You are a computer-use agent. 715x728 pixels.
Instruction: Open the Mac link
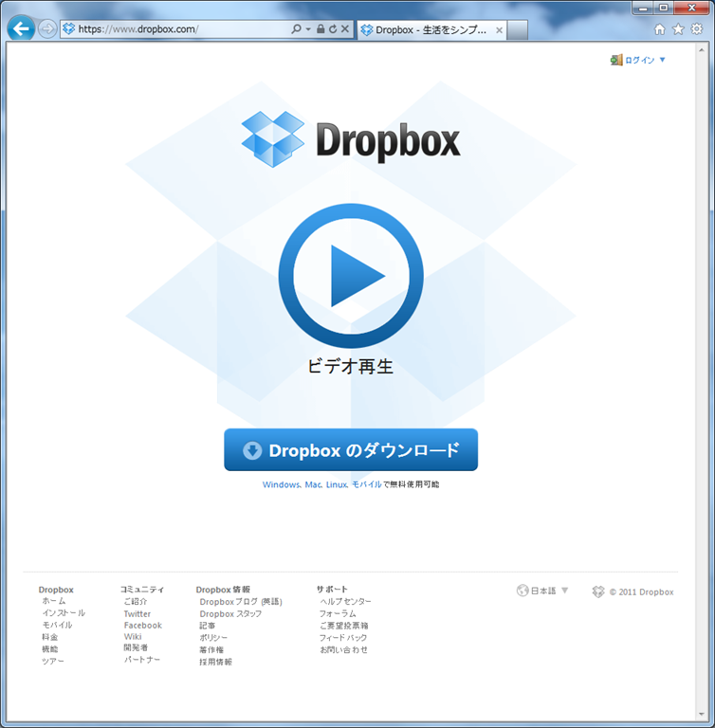coord(313,484)
